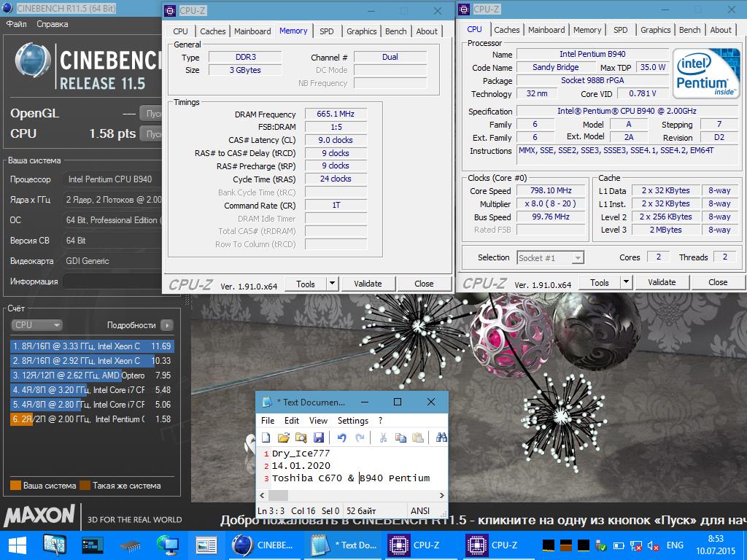Click the 14.01.2020 line in text editor
This screenshot has width=747, height=560.
click(x=301, y=466)
